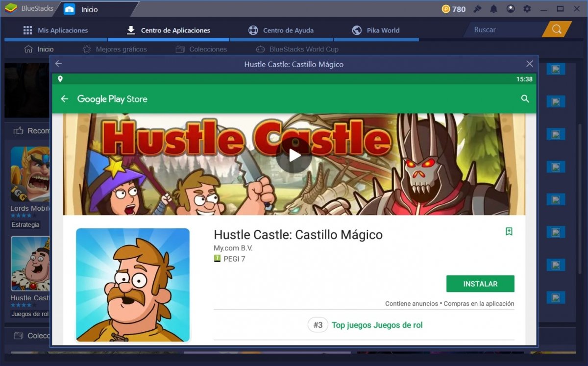Click the Hustle Castle: Castillo Mágico app title

(x=298, y=235)
